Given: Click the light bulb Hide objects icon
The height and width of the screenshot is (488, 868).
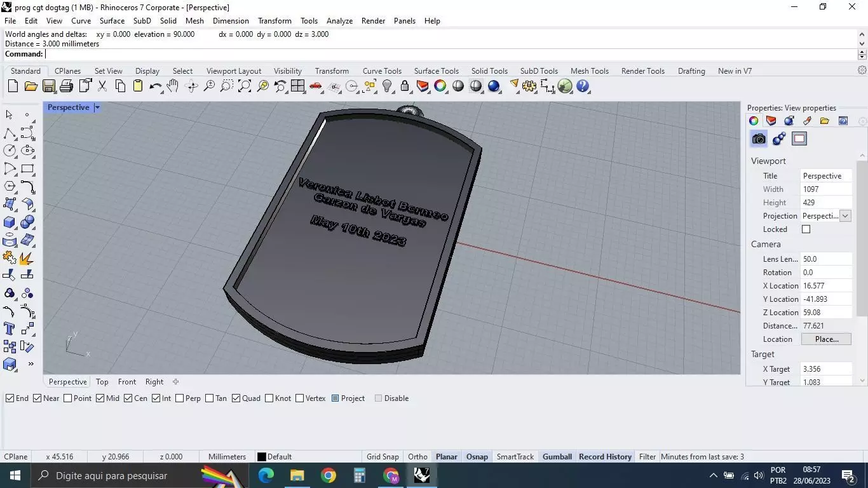Looking at the screenshot, I should click(x=387, y=86).
